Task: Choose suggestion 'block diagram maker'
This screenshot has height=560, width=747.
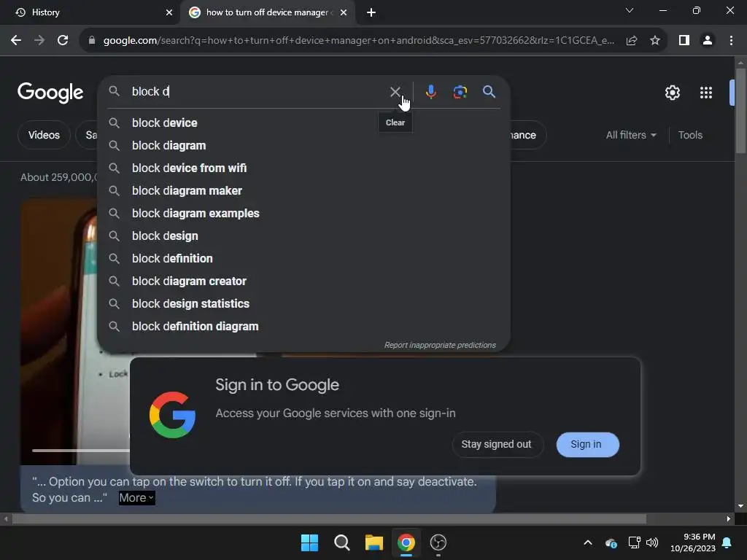Action: (303, 191)
